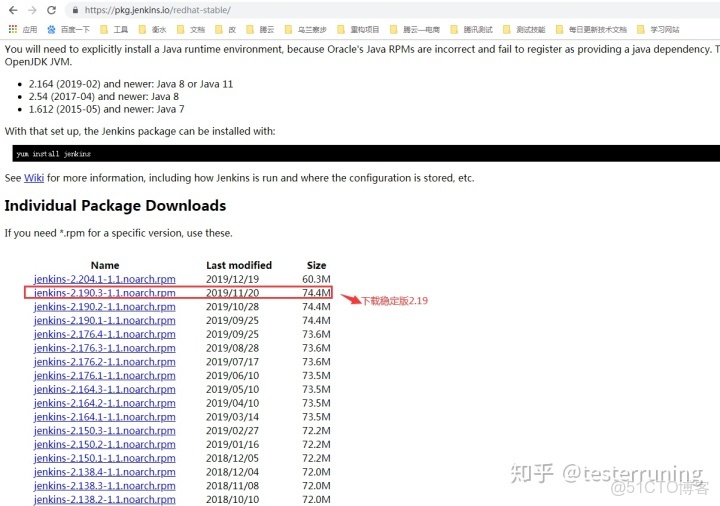Screen dimensions: 720x506
Task: Click the 'yum install jenkins' command text
Action: (54, 154)
